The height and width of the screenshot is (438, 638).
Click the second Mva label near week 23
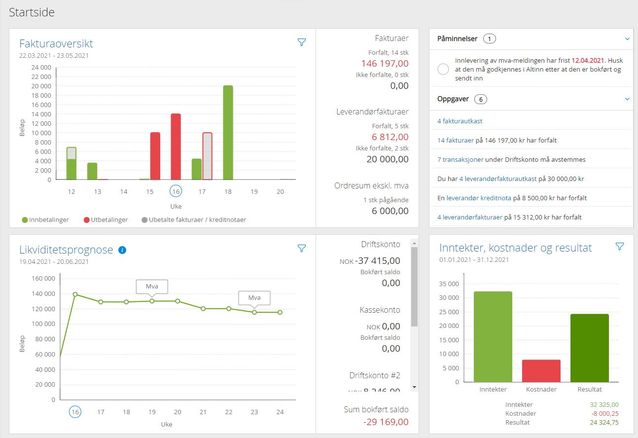[x=254, y=298]
